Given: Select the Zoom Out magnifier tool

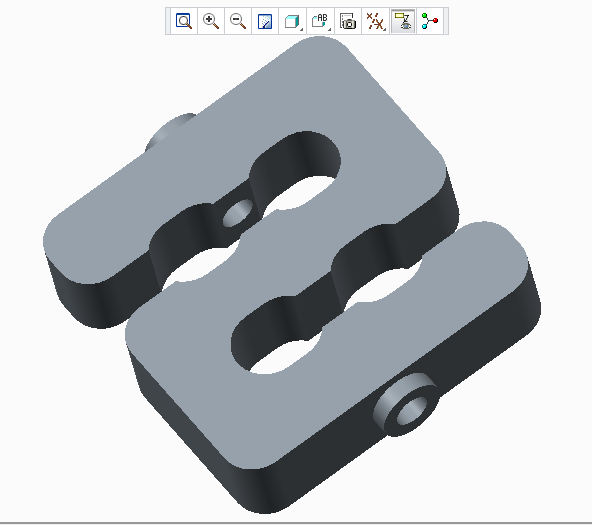Looking at the screenshot, I should (238, 21).
